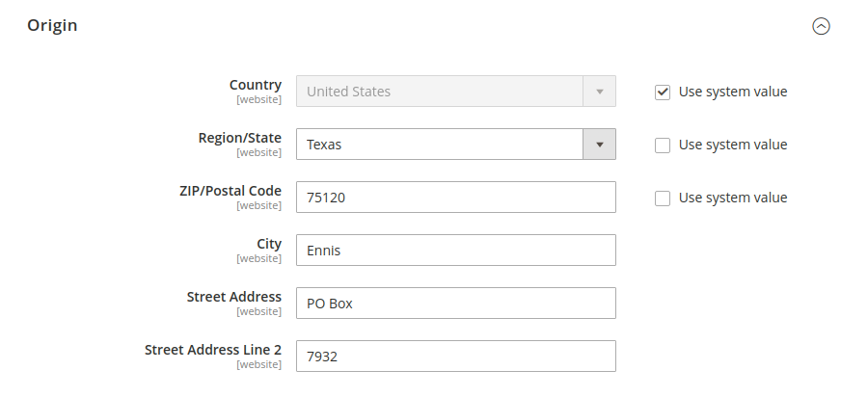The height and width of the screenshot is (397, 868).
Task: Uncheck Use system value for Country
Action: pyautogui.click(x=663, y=93)
